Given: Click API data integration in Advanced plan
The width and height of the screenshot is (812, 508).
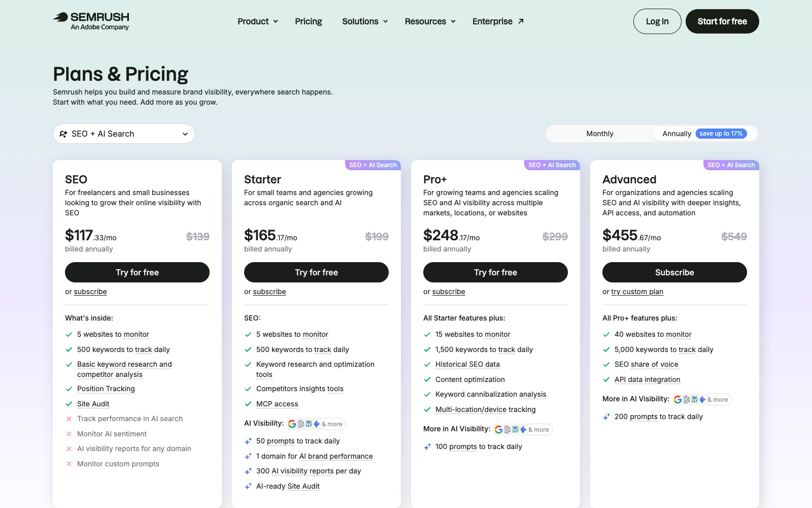Looking at the screenshot, I should 648,379.
